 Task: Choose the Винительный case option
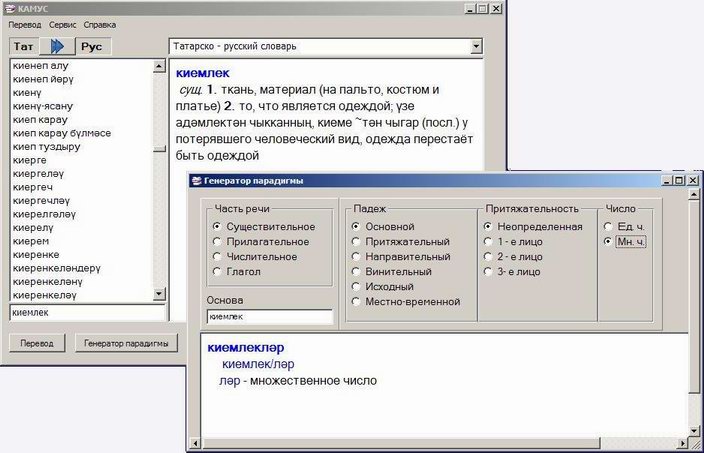pyautogui.click(x=356, y=272)
